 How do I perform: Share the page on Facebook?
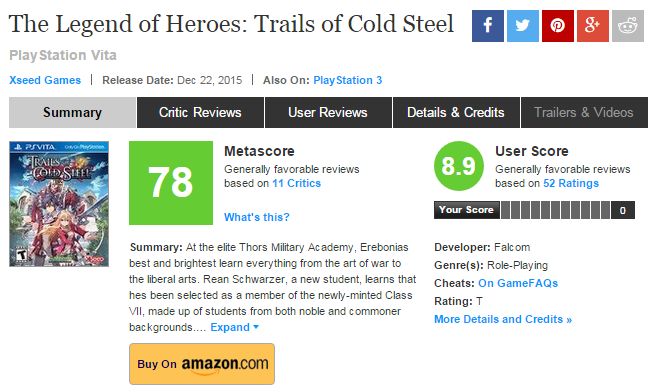coord(487,26)
